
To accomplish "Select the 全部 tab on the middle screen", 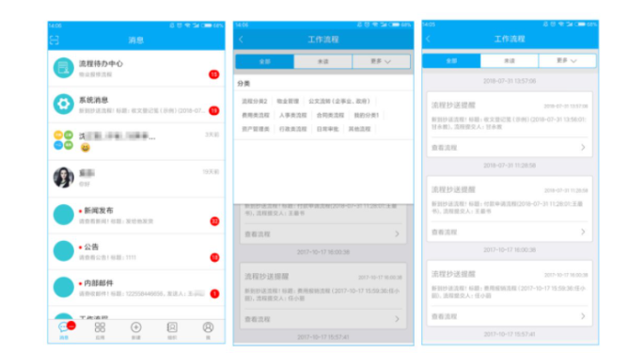I will coord(265,61).
